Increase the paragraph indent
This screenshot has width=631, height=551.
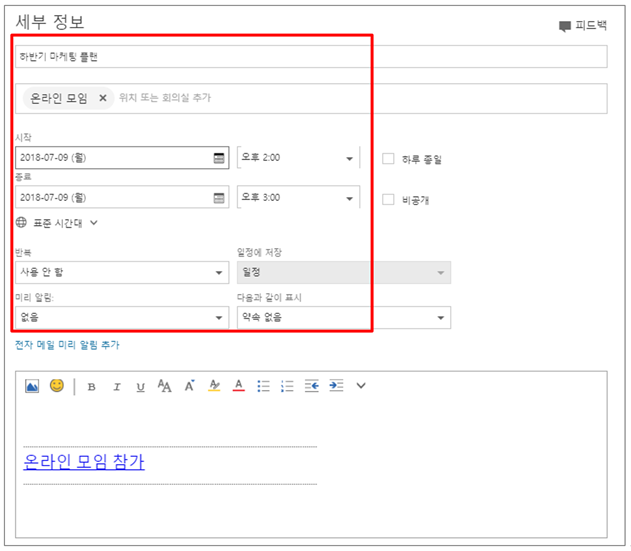337,386
